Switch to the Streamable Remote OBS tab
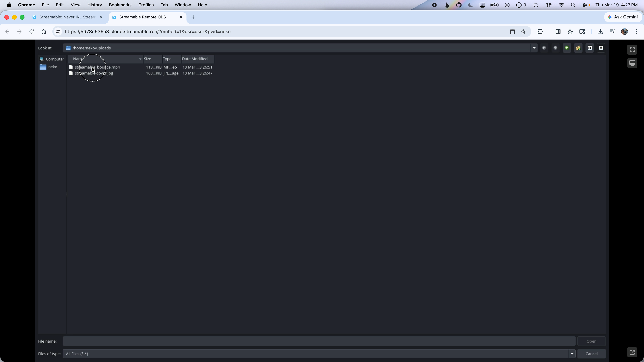Image resolution: width=644 pixels, height=362 pixels. 143,17
